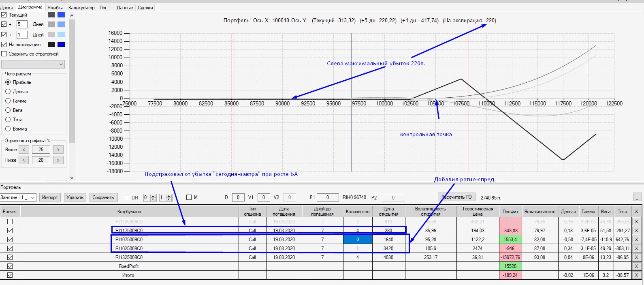Open the strategy comparison dropdown
The height and width of the screenshot is (285, 644).
tap(33, 64)
